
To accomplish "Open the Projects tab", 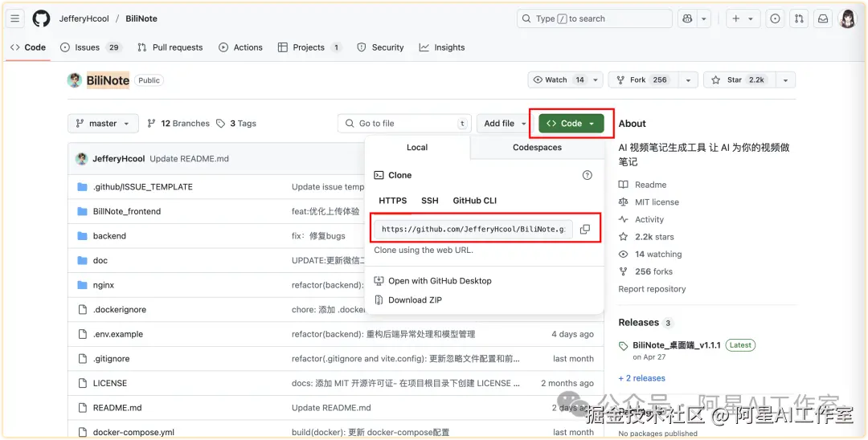I will point(309,47).
